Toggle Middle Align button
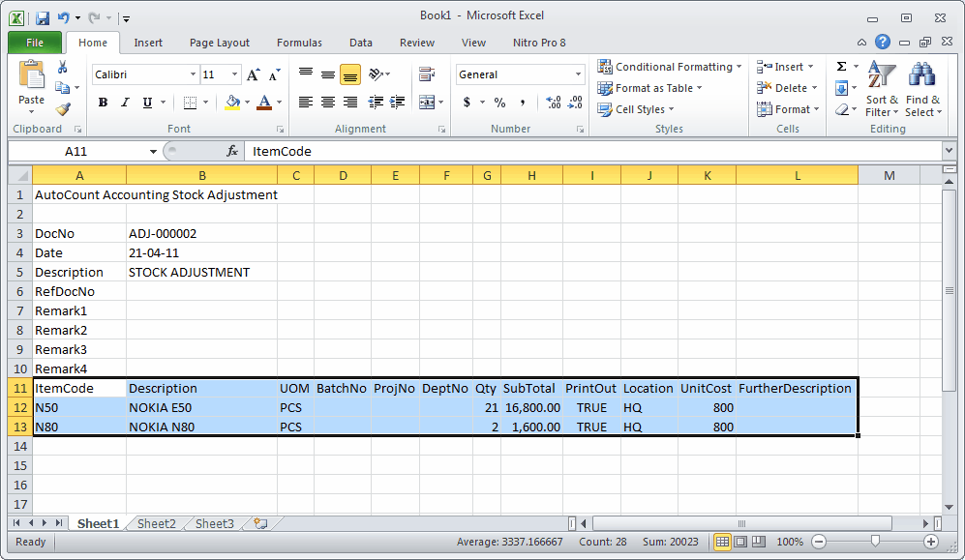 coord(327,74)
